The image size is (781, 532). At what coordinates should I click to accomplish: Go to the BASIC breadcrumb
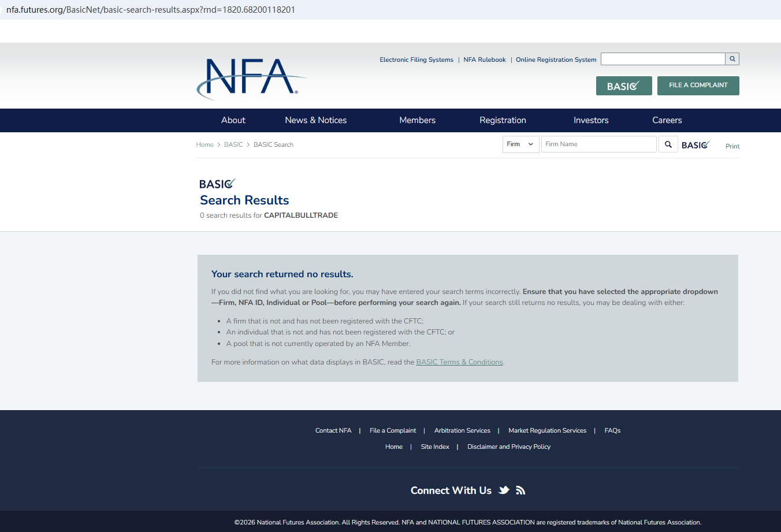[233, 144]
